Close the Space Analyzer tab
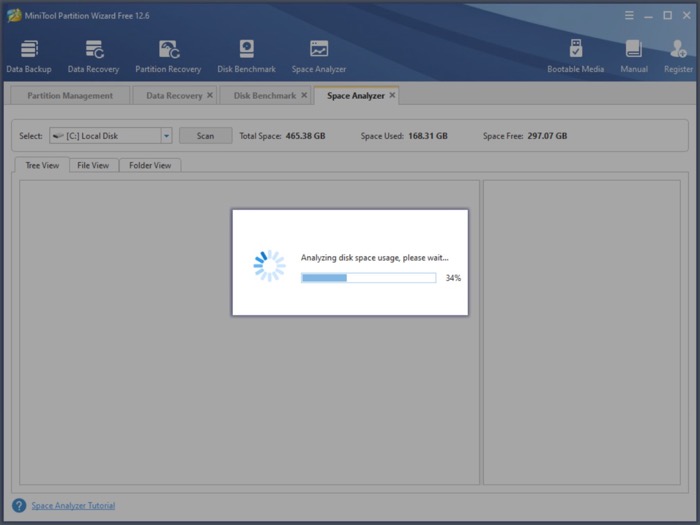The width and height of the screenshot is (700, 525). (392, 95)
